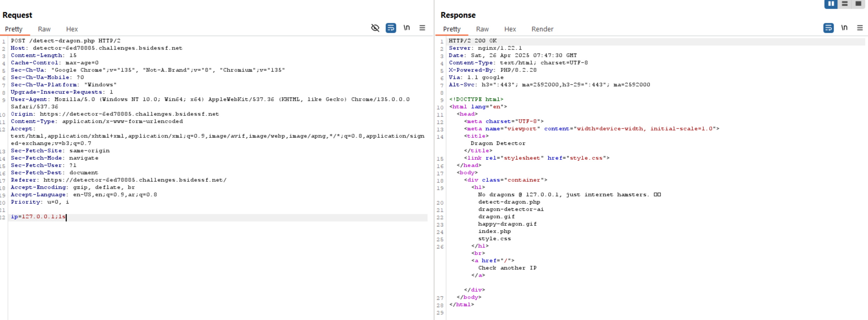Toggle show newline \n icon in Request panel
The width and height of the screenshot is (868, 320).
pyautogui.click(x=406, y=28)
